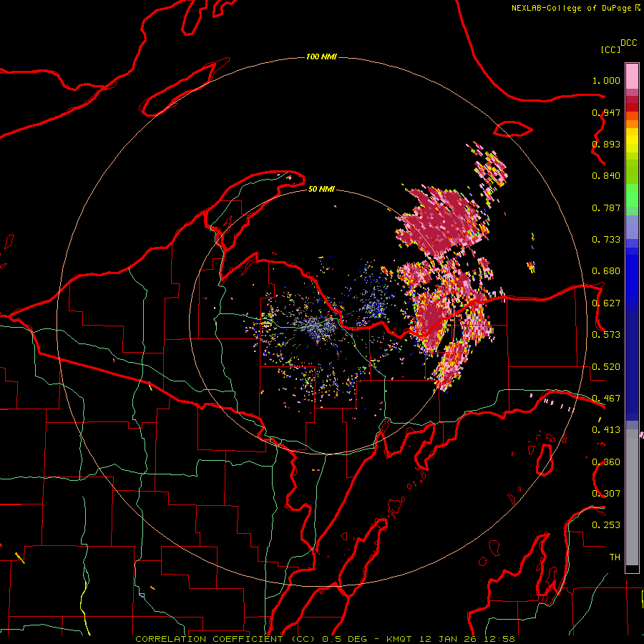644x644 pixels.
Task: Select the 0.840 color scale value
Action: [x=606, y=176]
